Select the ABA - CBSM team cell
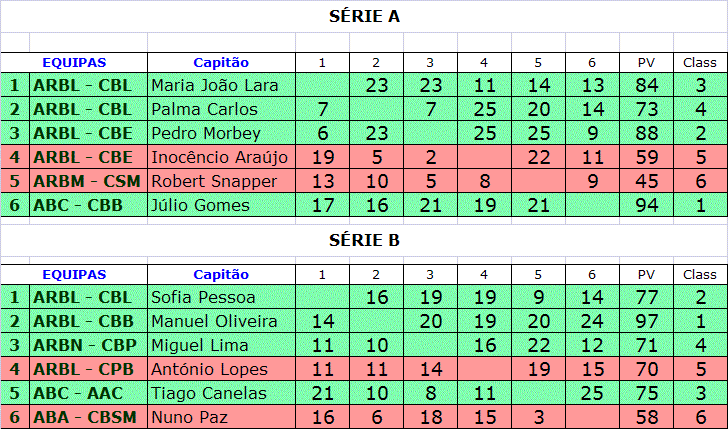728x429 pixels. (88, 417)
